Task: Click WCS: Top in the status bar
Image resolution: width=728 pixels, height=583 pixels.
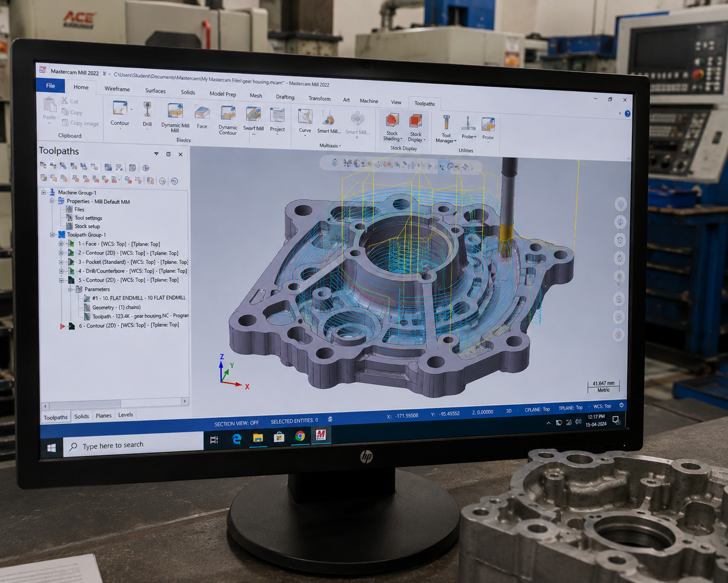Action: [602, 406]
